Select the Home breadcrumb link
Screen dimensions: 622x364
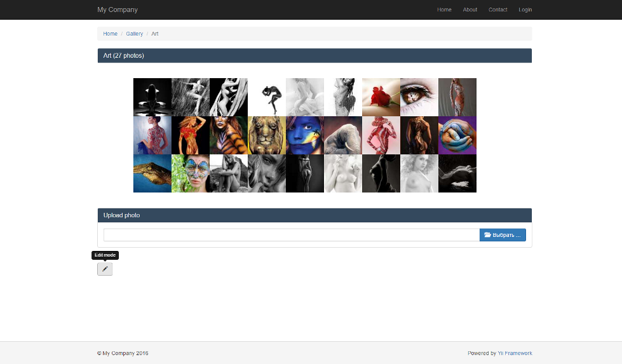point(111,34)
